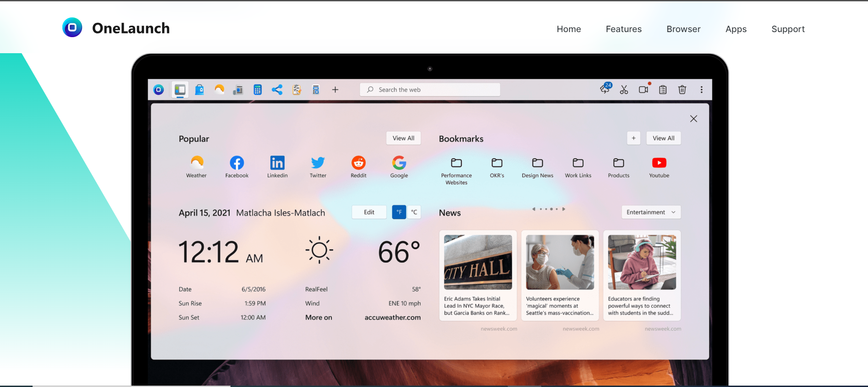
Task: Click the scissors snip icon in toolbar
Action: pos(624,90)
